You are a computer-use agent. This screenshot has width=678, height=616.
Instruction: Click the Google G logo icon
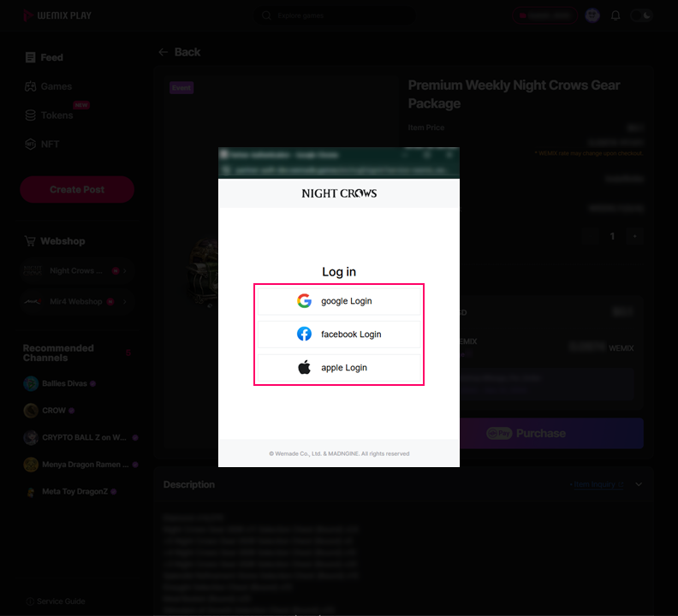(305, 301)
